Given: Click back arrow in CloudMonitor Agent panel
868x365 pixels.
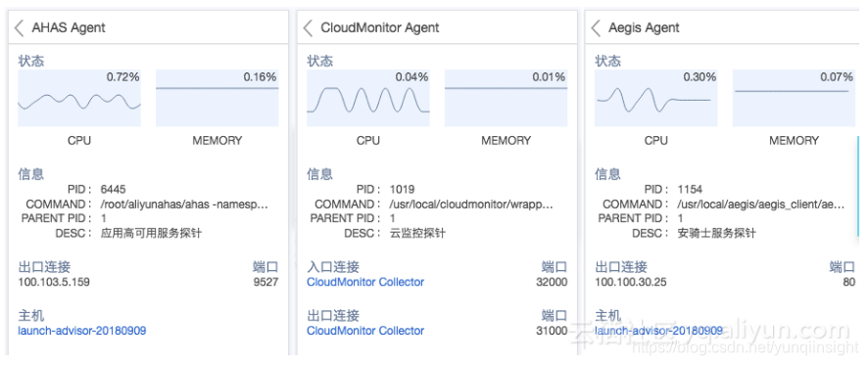Looking at the screenshot, I should point(309,28).
